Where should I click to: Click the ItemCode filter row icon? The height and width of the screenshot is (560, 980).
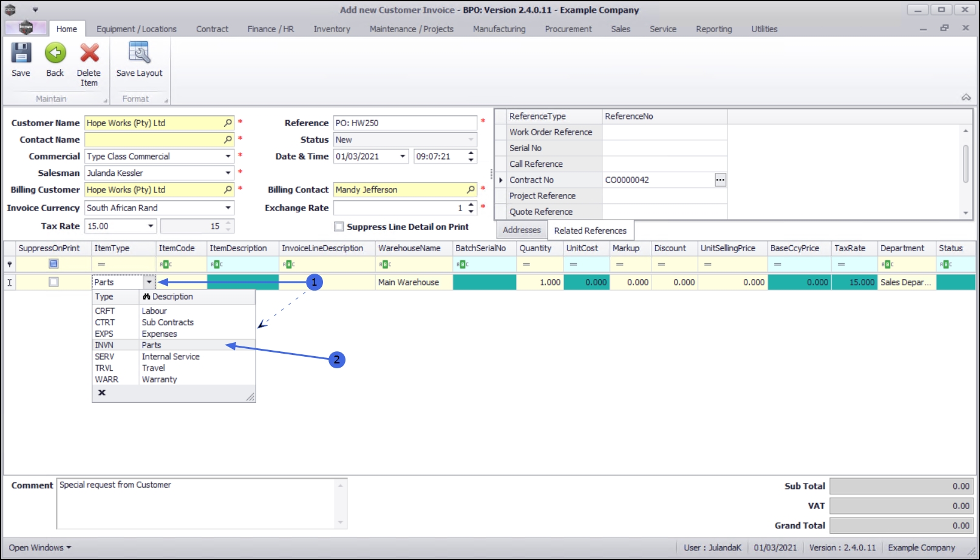point(166,265)
